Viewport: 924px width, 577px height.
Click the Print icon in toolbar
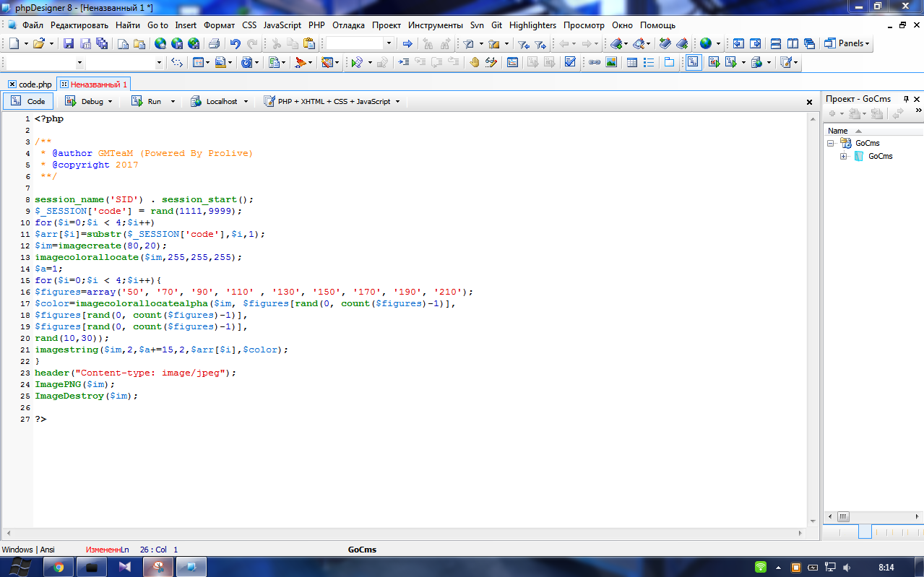click(214, 43)
